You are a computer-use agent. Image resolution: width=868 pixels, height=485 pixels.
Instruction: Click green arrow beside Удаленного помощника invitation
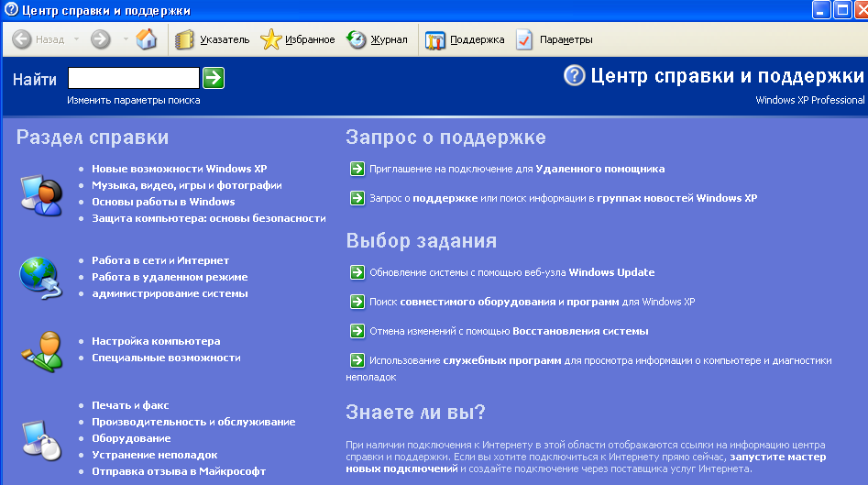point(357,169)
